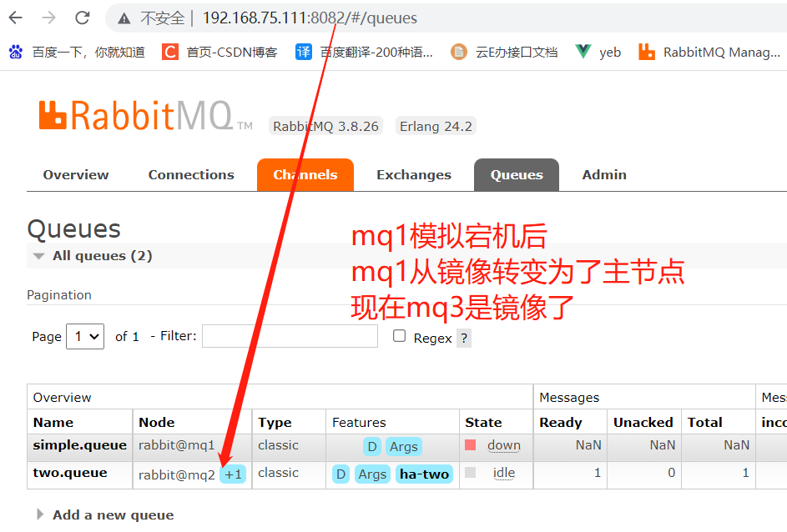
Task: Click the not-secure warning triangle icon
Action: 124,18
